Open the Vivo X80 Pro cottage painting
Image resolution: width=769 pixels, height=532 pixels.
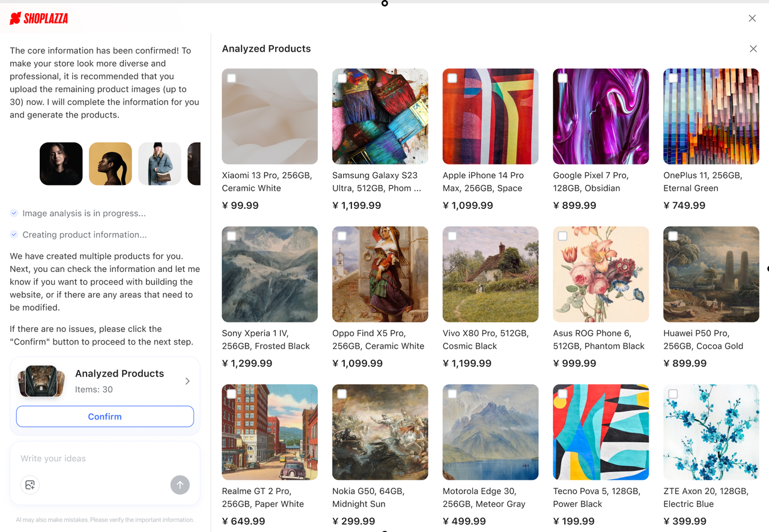point(490,274)
